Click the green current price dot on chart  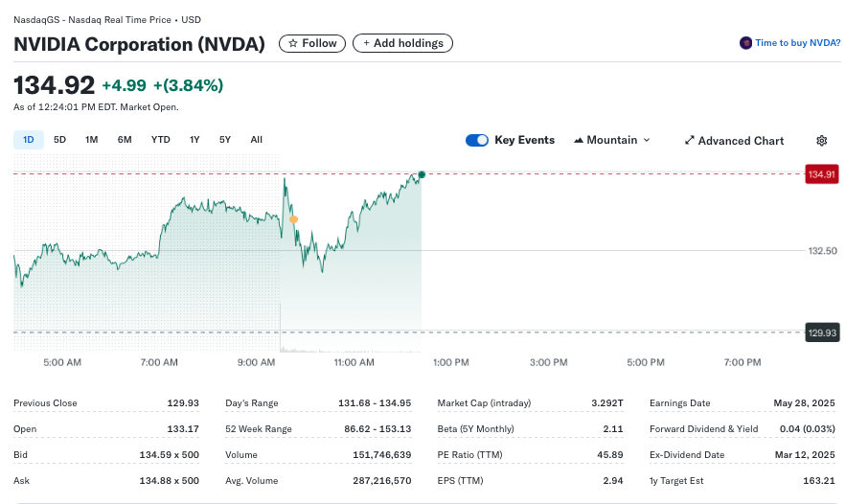[x=422, y=173]
